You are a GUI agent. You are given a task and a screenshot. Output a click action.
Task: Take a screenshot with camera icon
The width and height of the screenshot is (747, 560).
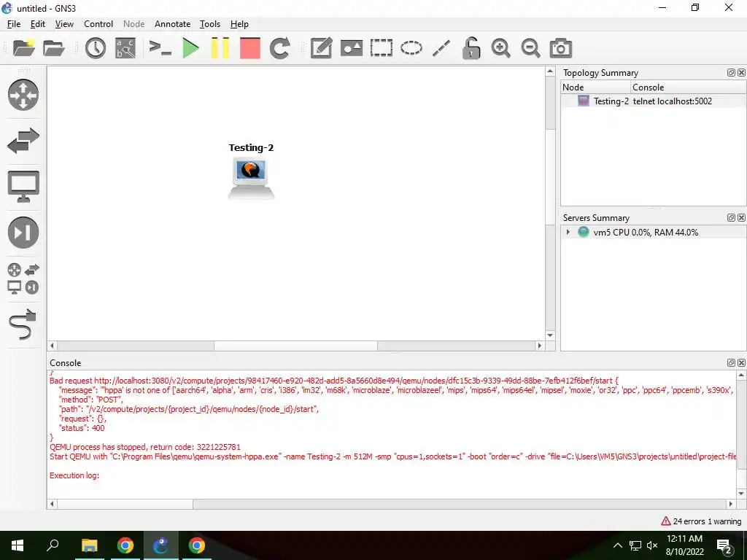(561, 48)
